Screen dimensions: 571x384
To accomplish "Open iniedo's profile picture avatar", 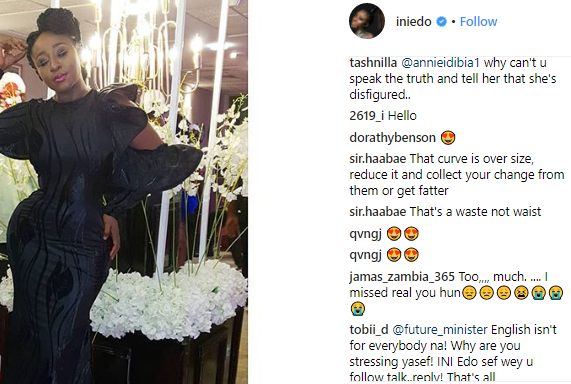I will pyautogui.click(x=367, y=21).
